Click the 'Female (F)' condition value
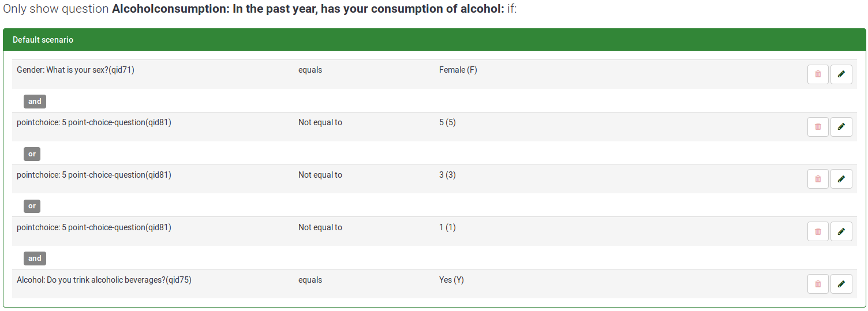This screenshot has height=311, width=868. pyautogui.click(x=458, y=70)
